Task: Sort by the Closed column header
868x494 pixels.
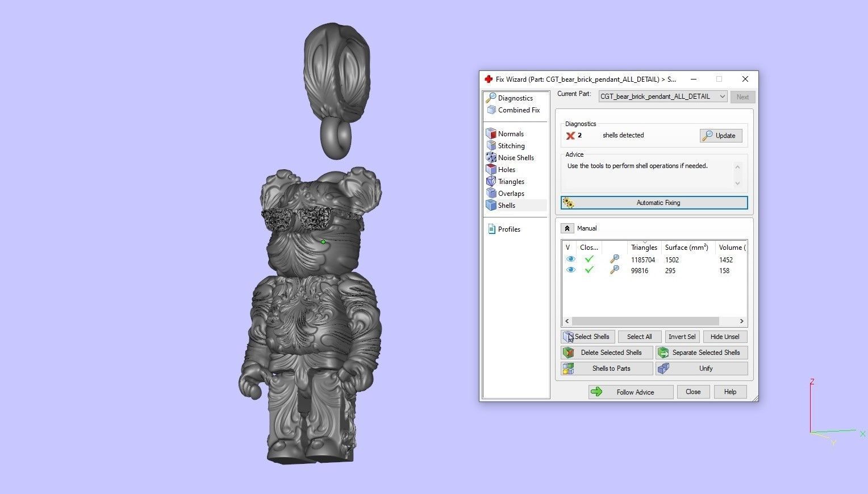Action: click(589, 248)
